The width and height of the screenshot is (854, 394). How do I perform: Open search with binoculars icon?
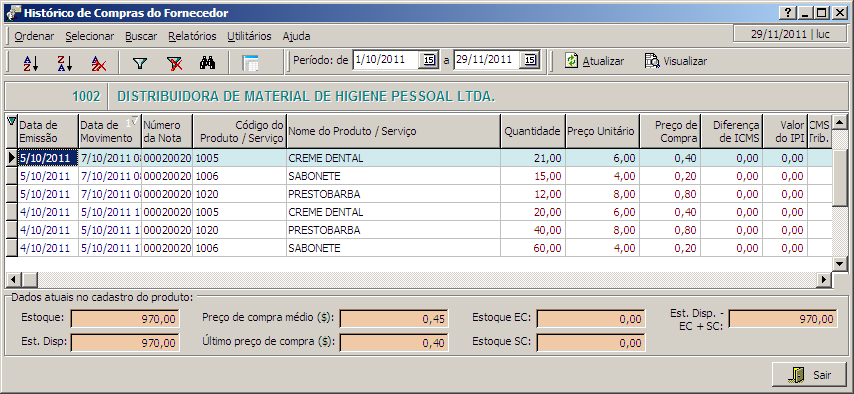tap(208, 62)
